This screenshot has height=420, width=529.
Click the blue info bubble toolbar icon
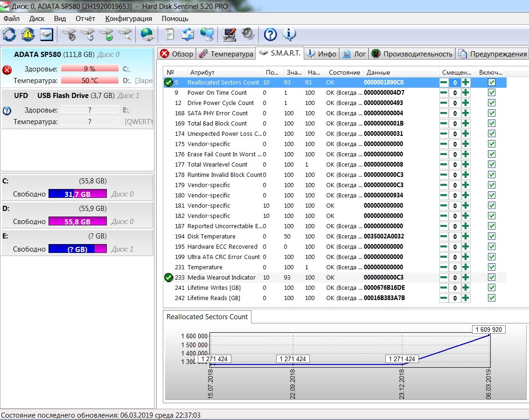pyautogui.click(x=289, y=34)
